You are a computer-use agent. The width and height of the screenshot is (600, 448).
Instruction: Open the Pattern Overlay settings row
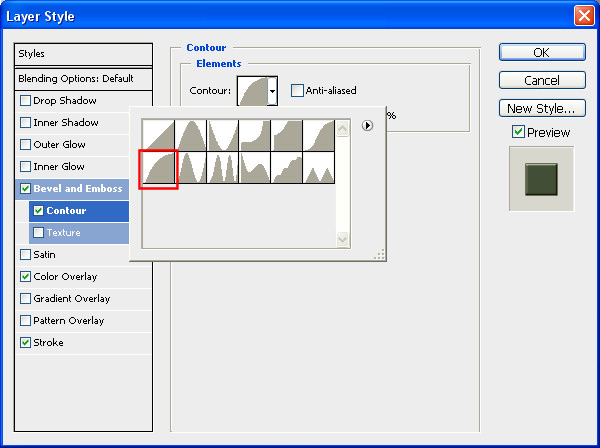(83, 321)
